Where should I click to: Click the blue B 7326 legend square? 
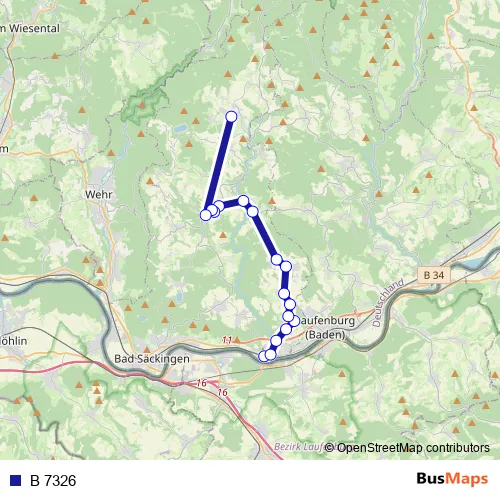click(16, 480)
